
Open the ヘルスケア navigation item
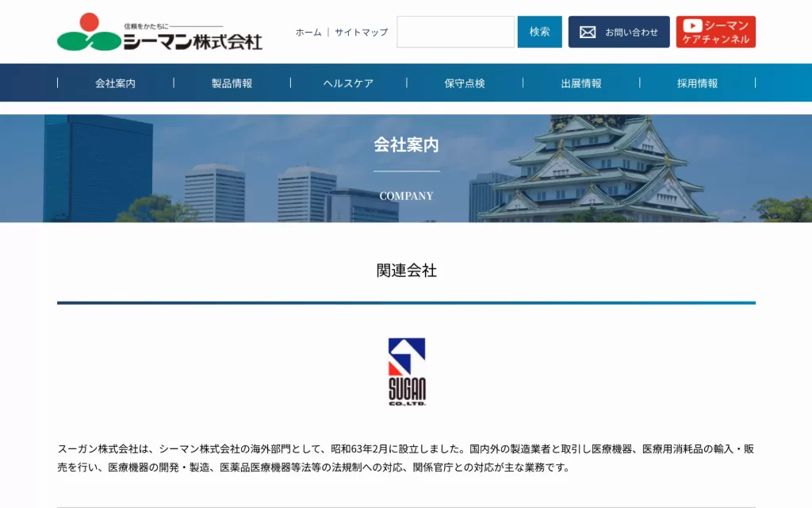(348, 83)
